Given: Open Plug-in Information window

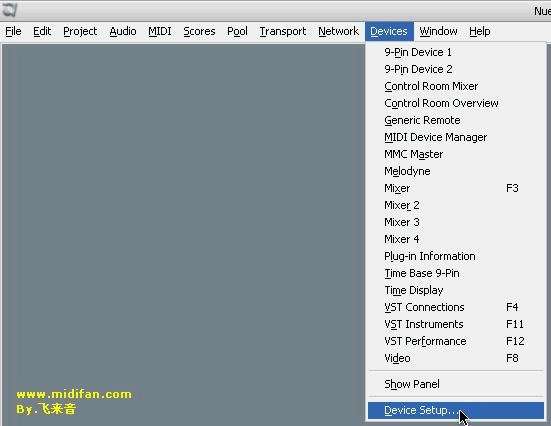Looking at the screenshot, I should 456,256.
